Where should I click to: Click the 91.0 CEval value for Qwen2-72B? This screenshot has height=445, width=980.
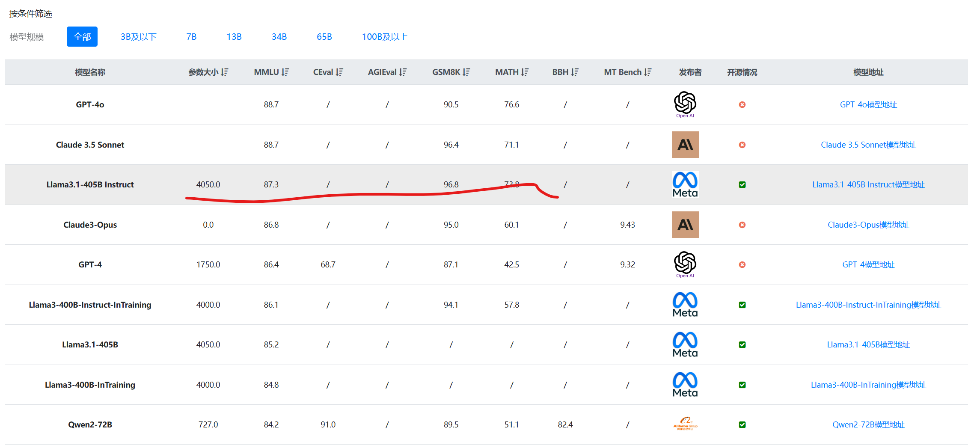tap(328, 424)
